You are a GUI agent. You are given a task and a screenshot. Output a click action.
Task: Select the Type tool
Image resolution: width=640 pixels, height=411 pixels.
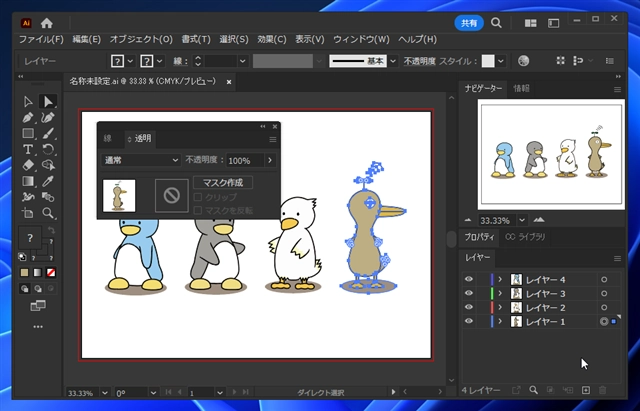coord(28,149)
